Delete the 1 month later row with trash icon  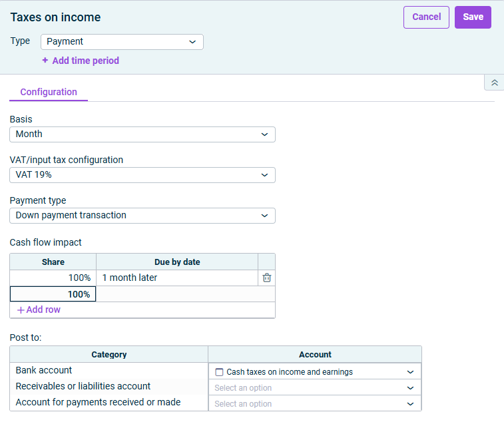pyautogui.click(x=267, y=278)
